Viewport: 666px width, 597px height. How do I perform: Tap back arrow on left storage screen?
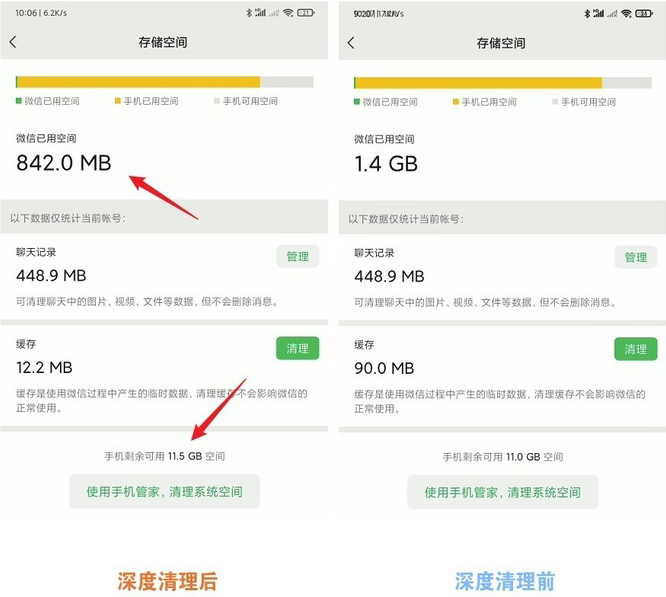[x=13, y=42]
